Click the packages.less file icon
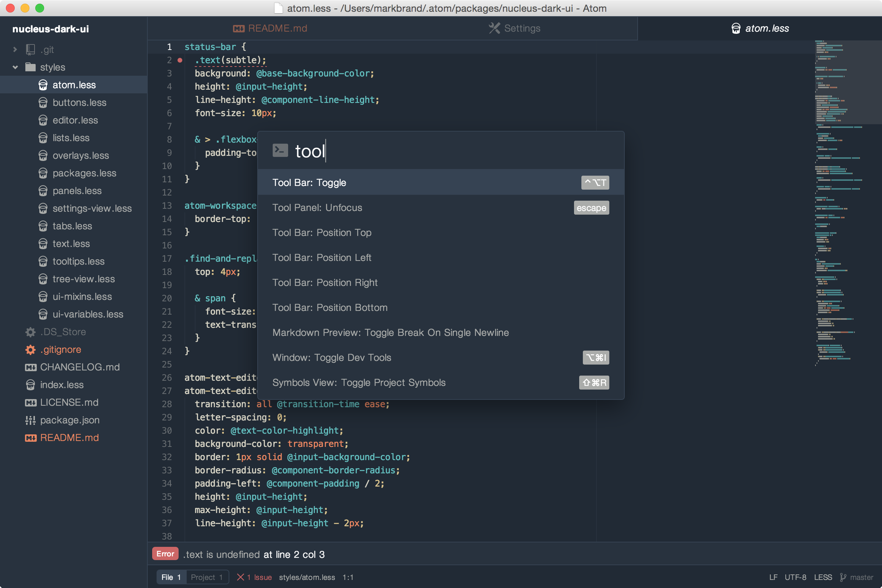 [43, 173]
